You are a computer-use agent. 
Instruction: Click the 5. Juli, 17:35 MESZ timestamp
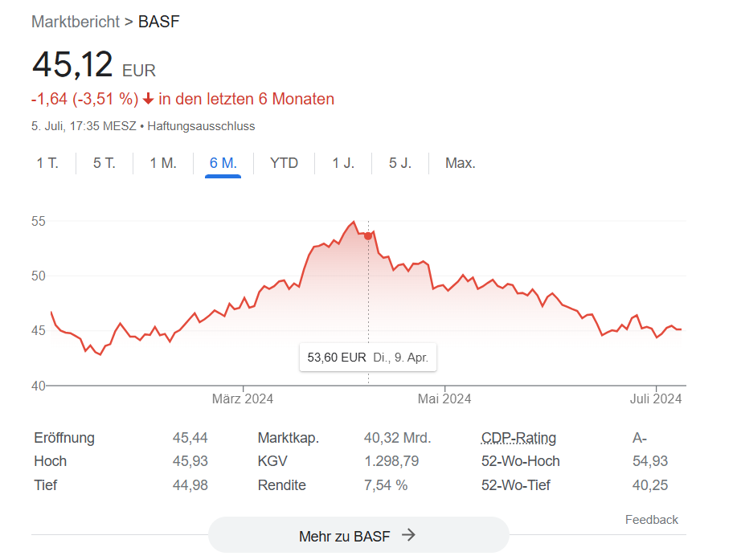click(84, 126)
